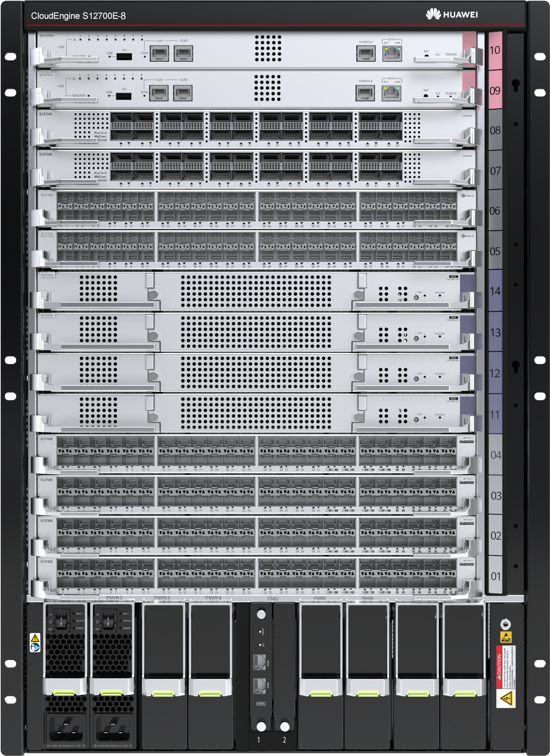Click the CLK2 port on slot 09 card
This screenshot has height=756, width=550.
click(x=183, y=92)
